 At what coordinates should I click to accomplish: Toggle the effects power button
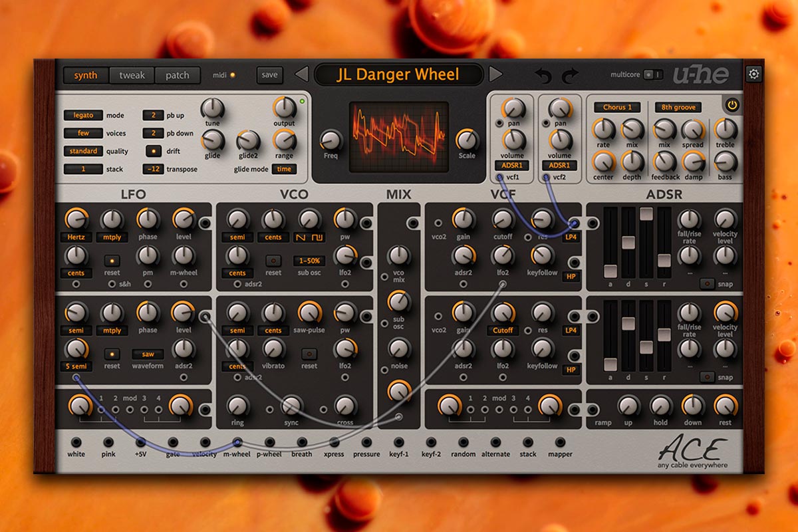pos(732,105)
